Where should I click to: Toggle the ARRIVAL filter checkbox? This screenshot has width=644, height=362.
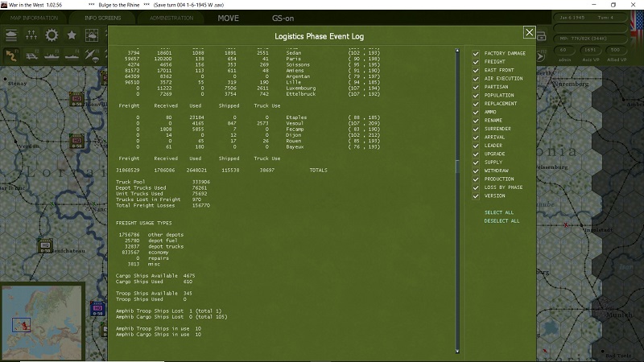pyautogui.click(x=476, y=137)
